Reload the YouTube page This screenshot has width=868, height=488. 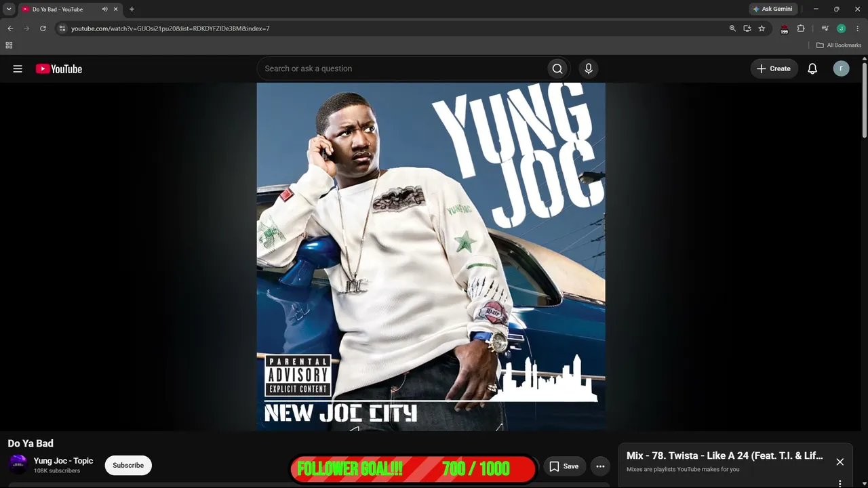(43, 28)
